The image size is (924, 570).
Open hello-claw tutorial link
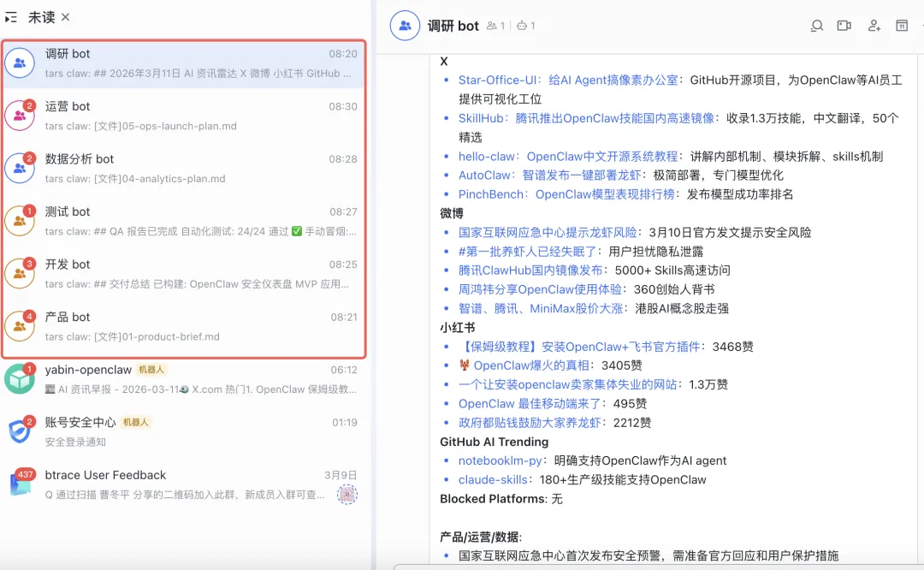(x=568, y=157)
